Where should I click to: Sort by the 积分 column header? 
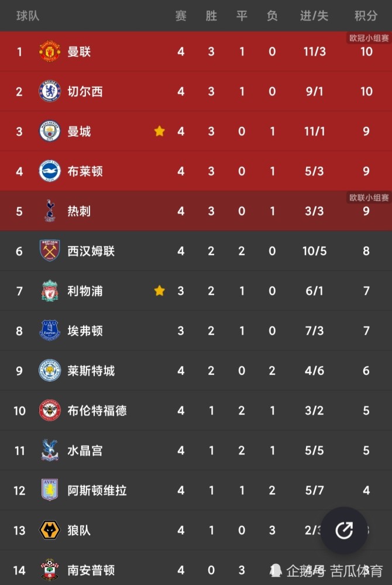pyautogui.click(x=366, y=16)
